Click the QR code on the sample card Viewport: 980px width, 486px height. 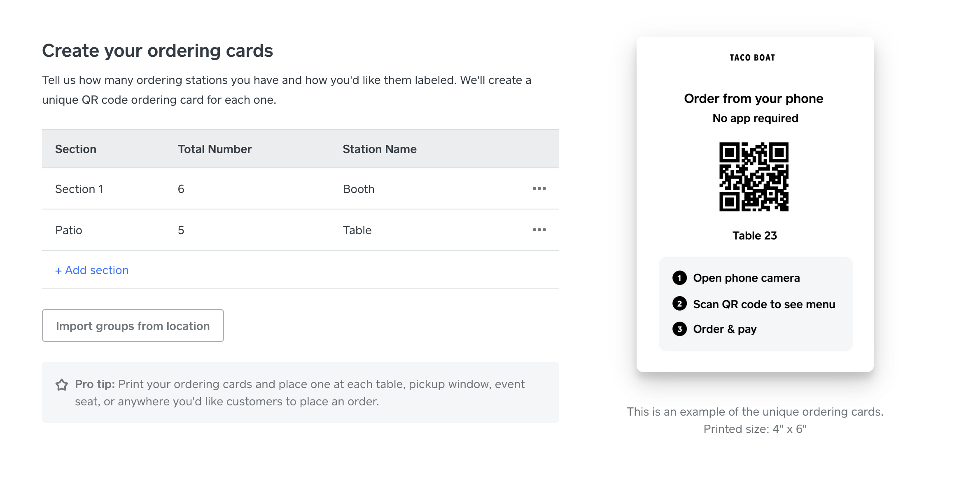(x=754, y=177)
